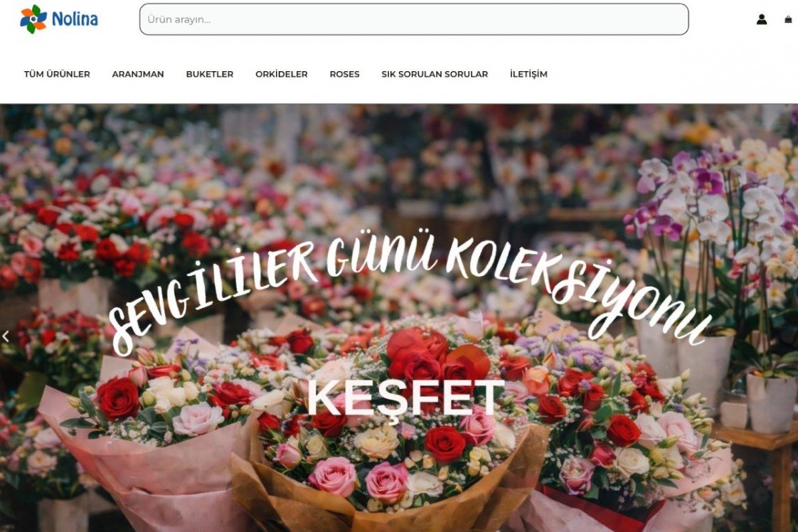The width and height of the screenshot is (798, 532).
Task: Go to the BUKETLER category
Action: pos(210,74)
